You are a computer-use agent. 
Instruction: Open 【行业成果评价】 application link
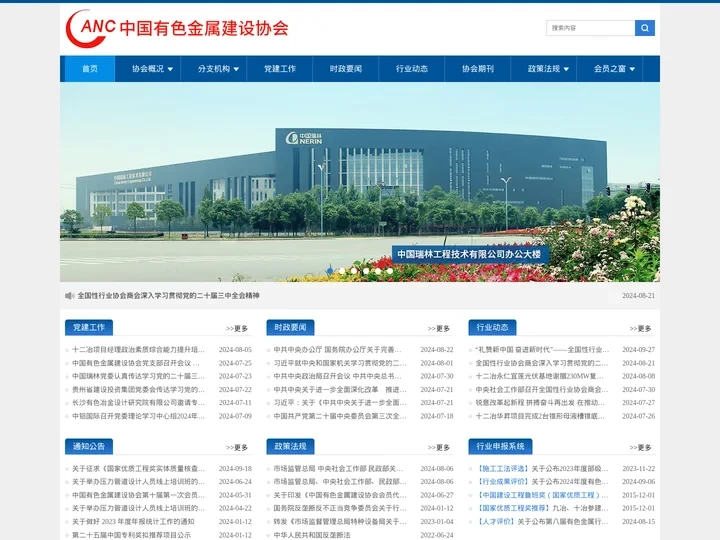502,482
